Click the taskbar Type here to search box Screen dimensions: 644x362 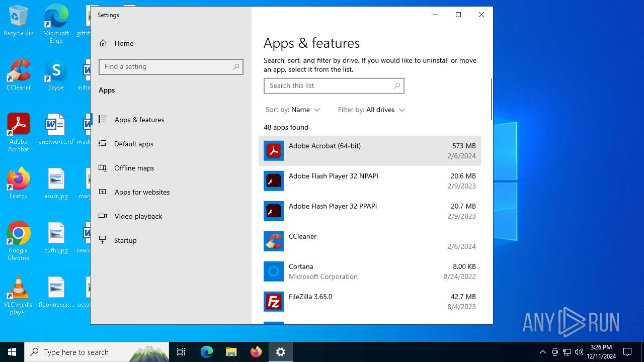coord(97,352)
